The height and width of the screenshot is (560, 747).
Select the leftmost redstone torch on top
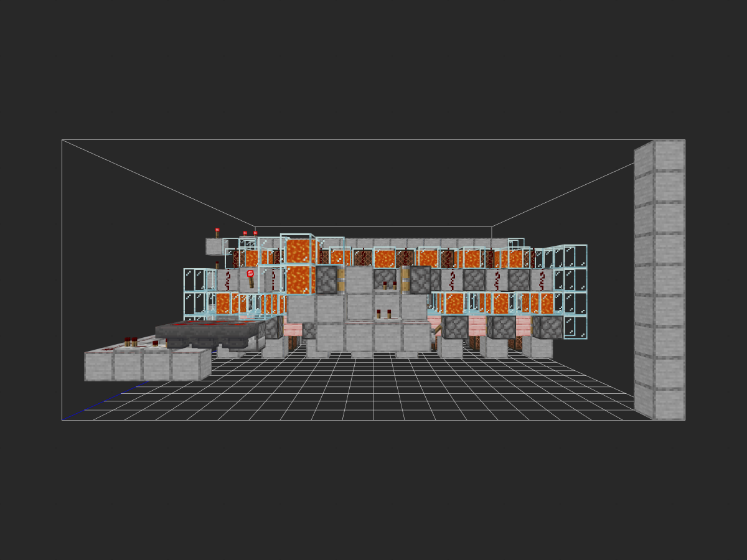217,233
